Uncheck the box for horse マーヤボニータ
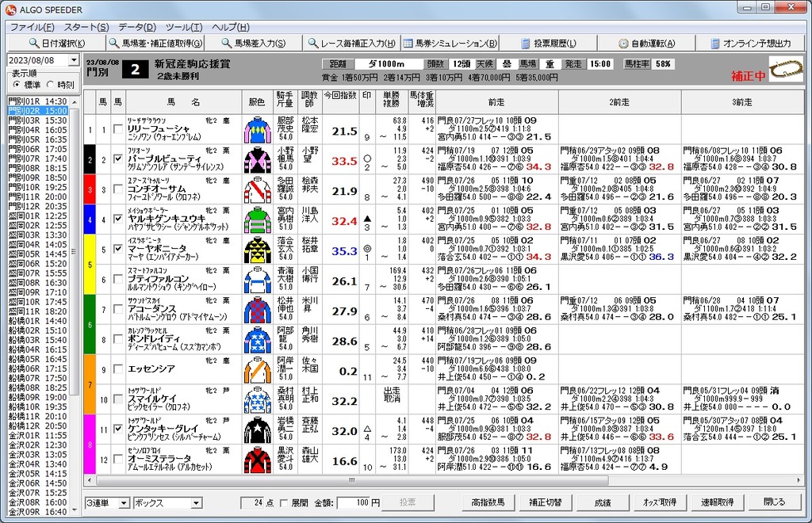The height and width of the screenshot is (523, 812). pos(118,249)
